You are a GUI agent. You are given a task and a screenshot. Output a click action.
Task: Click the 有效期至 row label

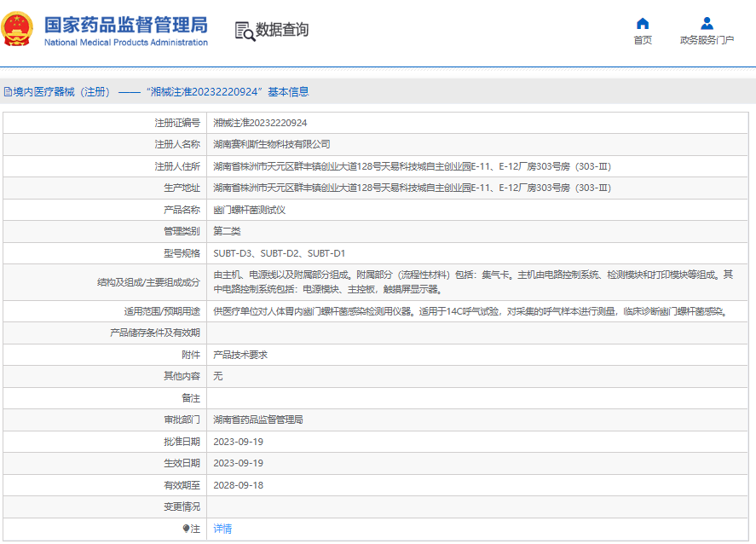tap(182, 485)
